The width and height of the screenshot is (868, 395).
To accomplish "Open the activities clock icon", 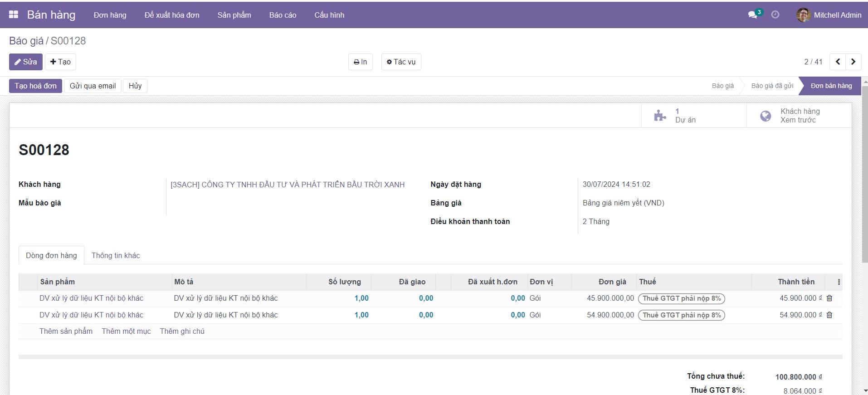I will 775,15.
